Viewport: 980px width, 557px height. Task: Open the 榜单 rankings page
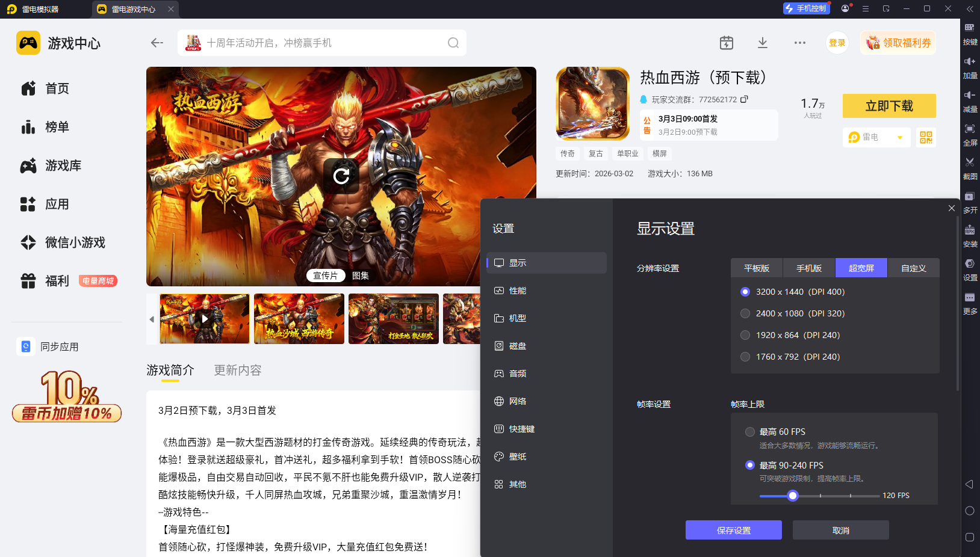[x=45, y=127]
